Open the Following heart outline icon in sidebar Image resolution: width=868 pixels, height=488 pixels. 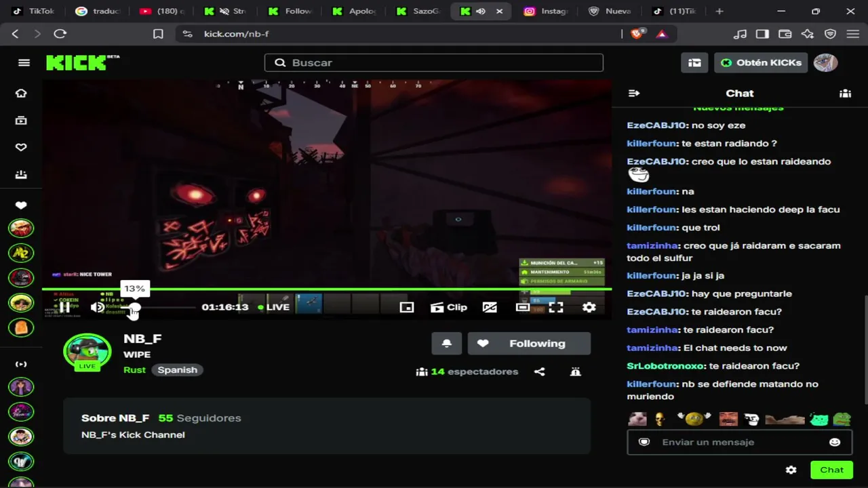point(21,148)
